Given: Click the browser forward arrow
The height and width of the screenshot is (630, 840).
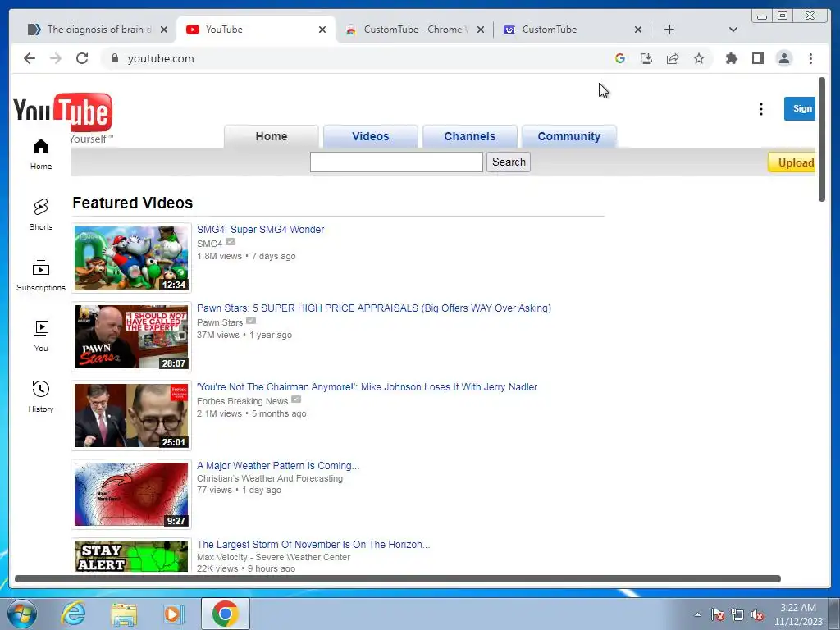Looking at the screenshot, I should [x=56, y=58].
